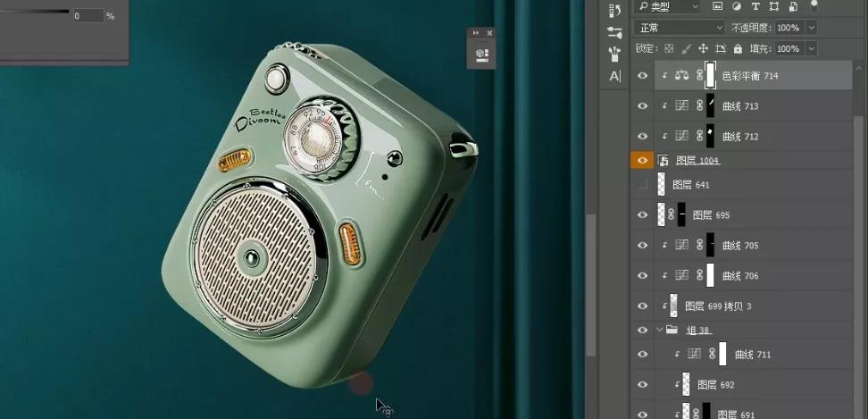The image size is (868, 419).
Task: Toggle the layer filtering switch
Action: 814,5
